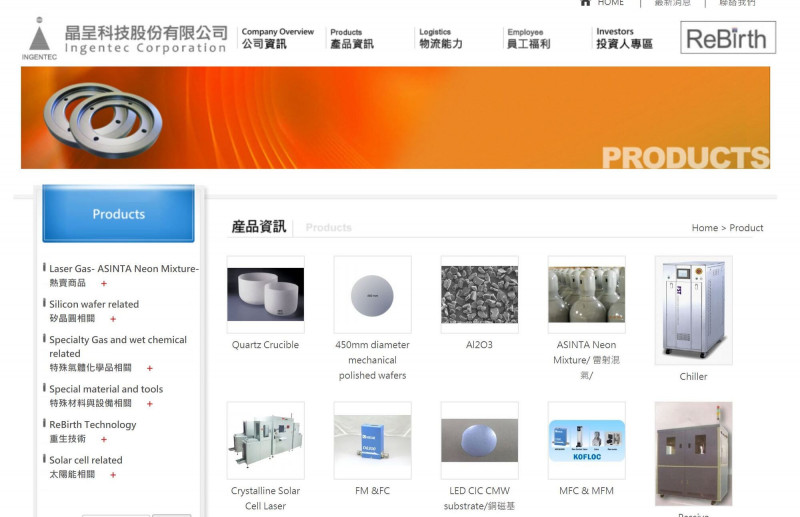Expand the Silicon wafer related category
Image resolution: width=800 pixels, height=517 pixels.
pyautogui.click(x=113, y=319)
